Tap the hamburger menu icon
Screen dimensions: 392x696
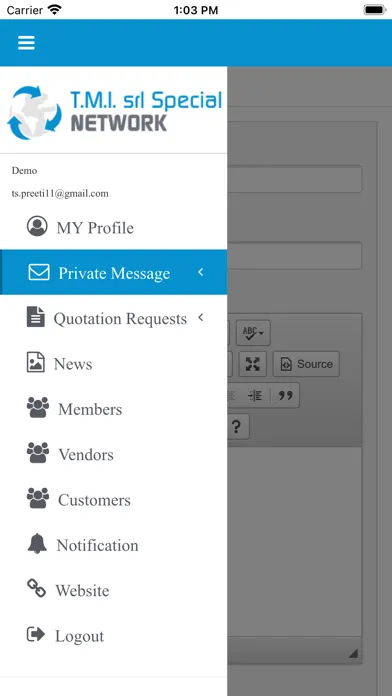pos(26,43)
